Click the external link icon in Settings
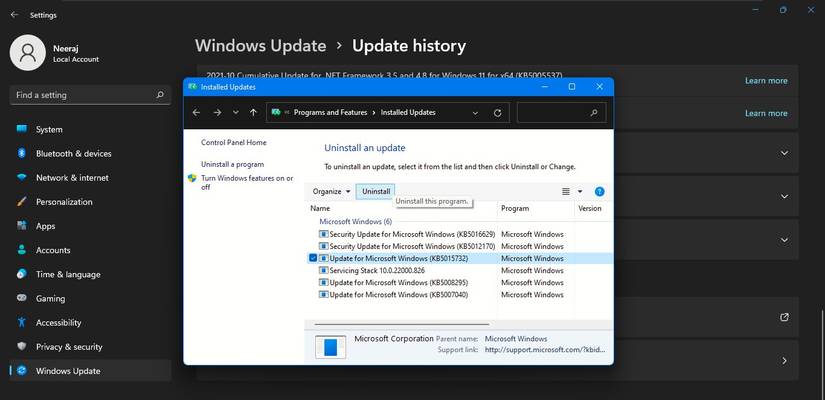The image size is (825, 400). [784, 317]
